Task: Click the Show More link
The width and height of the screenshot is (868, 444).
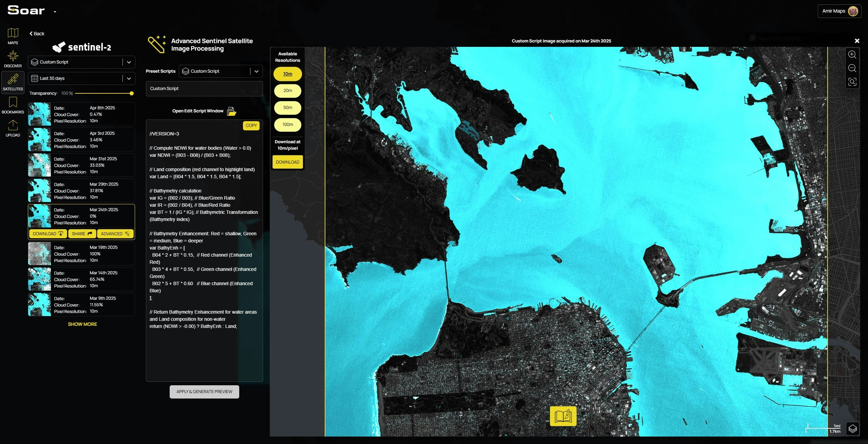Action: [x=82, y=324]
